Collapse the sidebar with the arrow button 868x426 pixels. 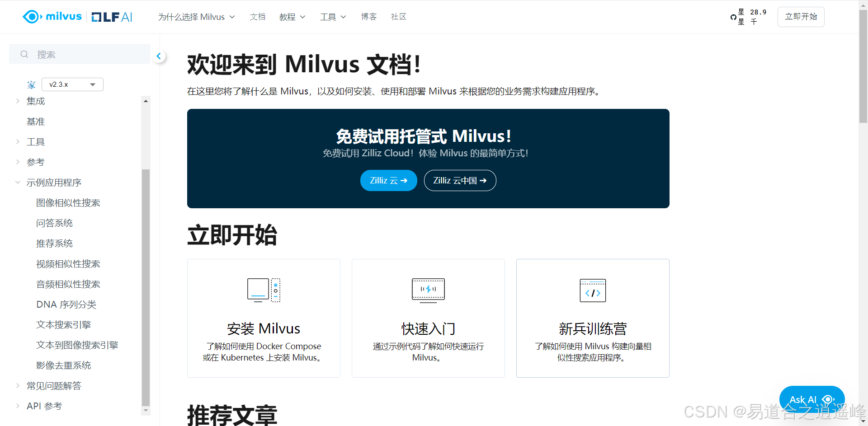(x=159, y=56)
